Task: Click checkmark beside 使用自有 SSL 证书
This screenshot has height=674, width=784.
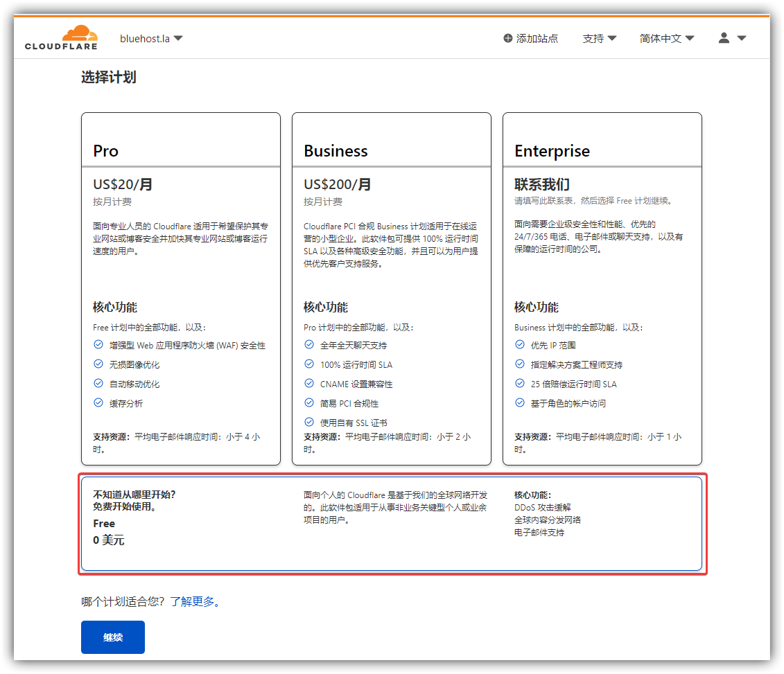Action: (309, 422)
